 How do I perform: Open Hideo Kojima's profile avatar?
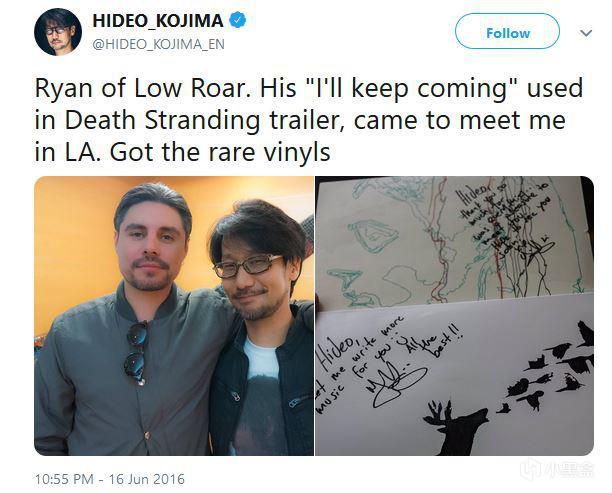[58, 32]
